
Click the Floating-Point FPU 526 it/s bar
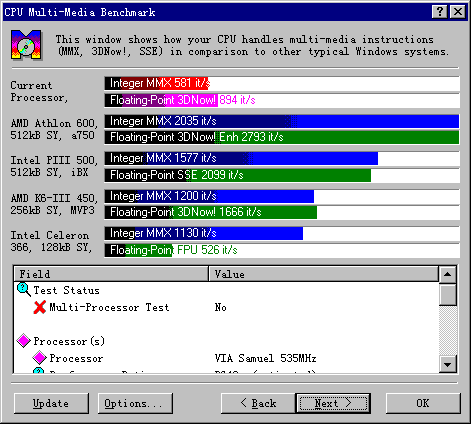coord(282,250)
